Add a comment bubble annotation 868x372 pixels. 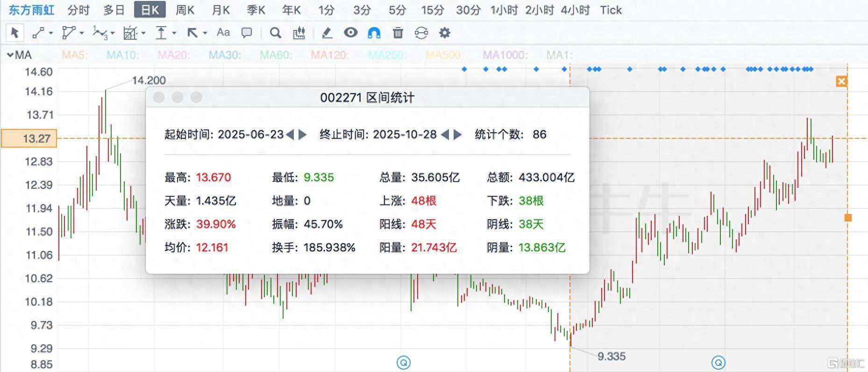tap(247, 33)
